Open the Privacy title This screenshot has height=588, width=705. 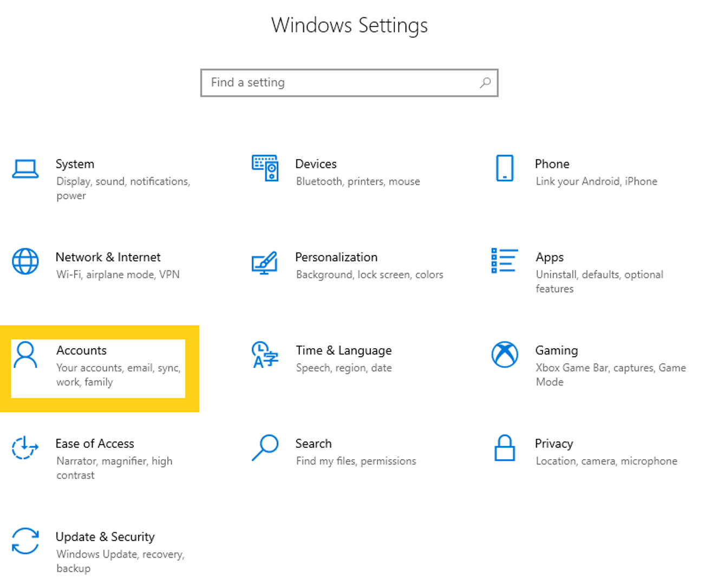554,444
